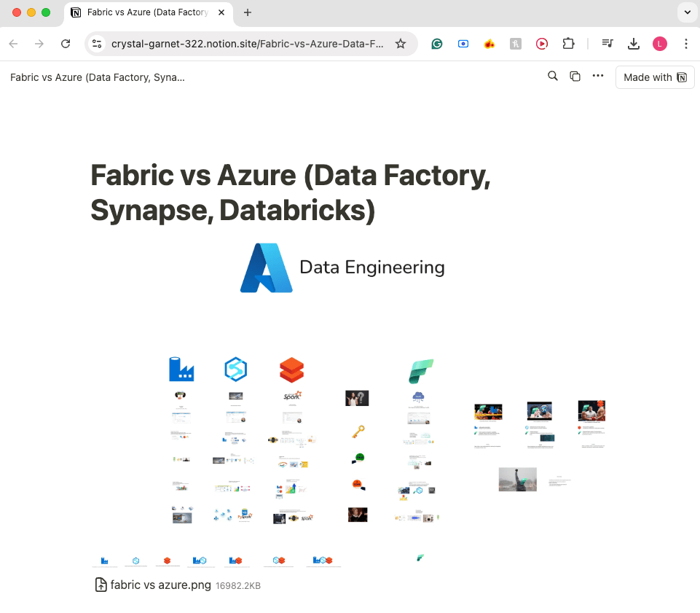Click the Spark logo in the diagram
The image size is (700, 613).
292,395
